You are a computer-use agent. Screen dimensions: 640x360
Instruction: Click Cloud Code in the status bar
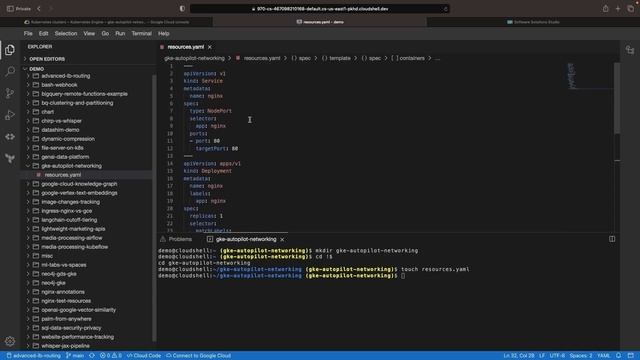[x=144, y=356]
